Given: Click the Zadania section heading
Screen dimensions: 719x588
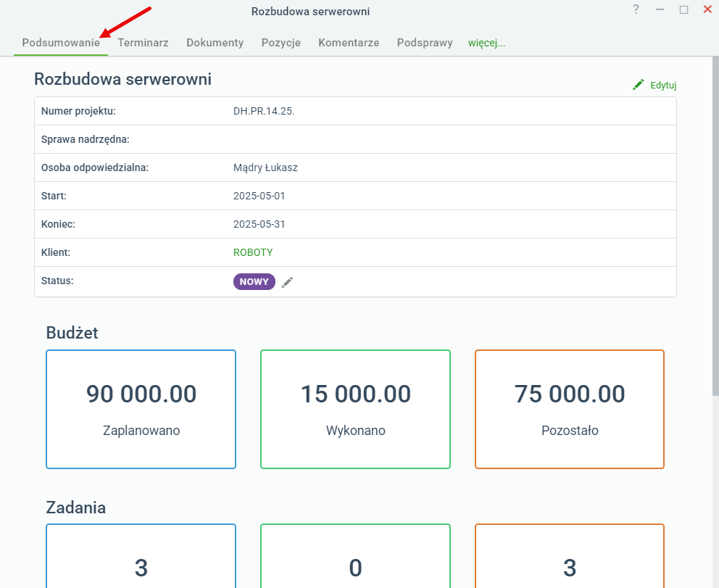Looking at the screenshot, I should coord(75,508).
